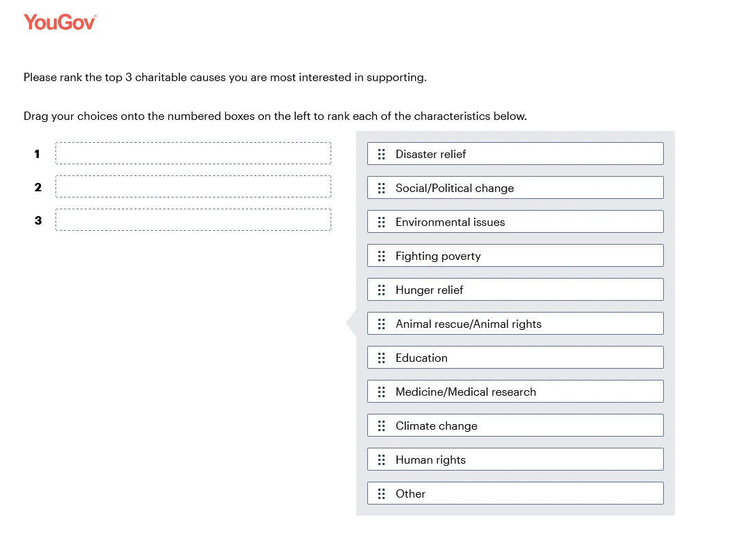
Task: Click drag handle beside Medicine/Medical research
Action: tap(381, 392)
